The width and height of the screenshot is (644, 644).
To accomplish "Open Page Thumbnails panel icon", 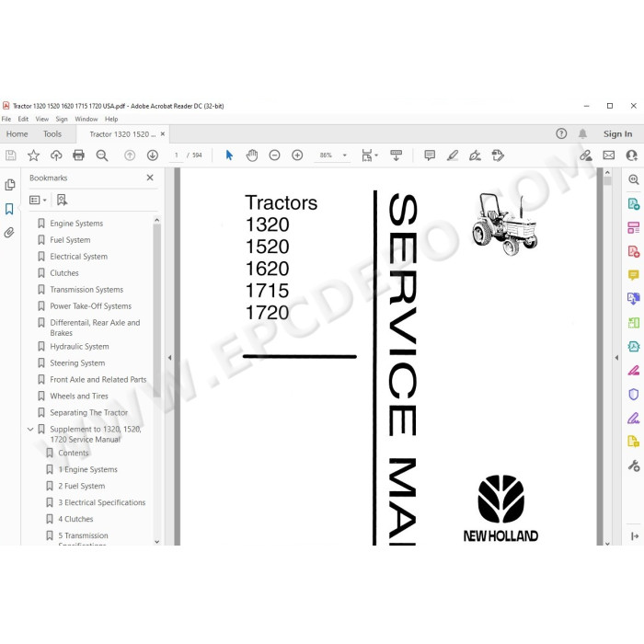I will click(10, 185).
